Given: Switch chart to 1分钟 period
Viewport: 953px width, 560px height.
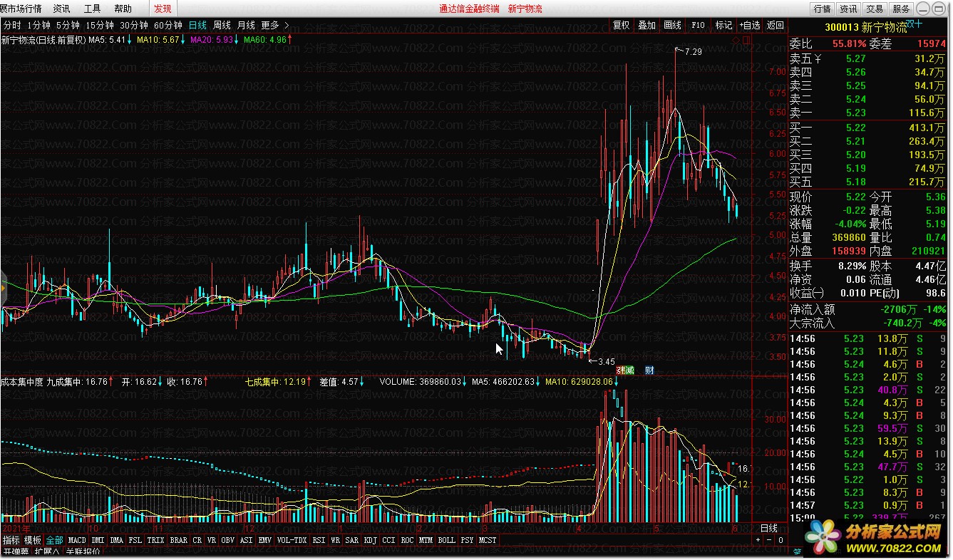Looking at the screenshot, I should coord(39,25).
